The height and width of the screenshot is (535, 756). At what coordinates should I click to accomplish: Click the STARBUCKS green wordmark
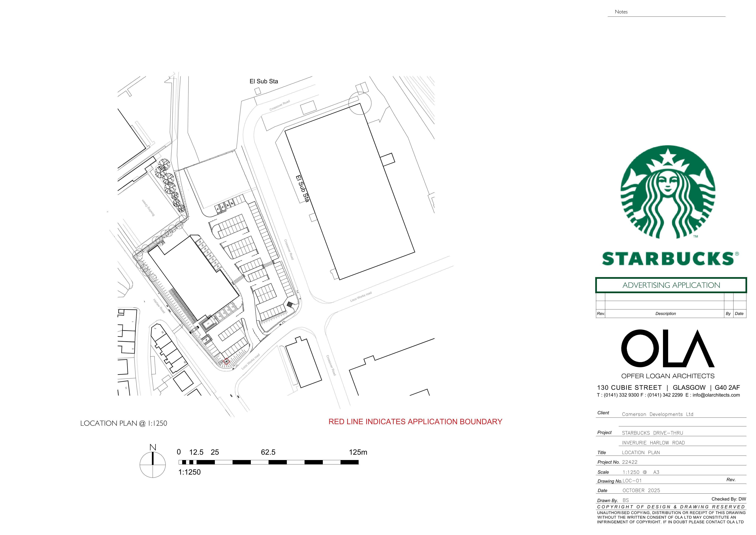tap(670, 259)
